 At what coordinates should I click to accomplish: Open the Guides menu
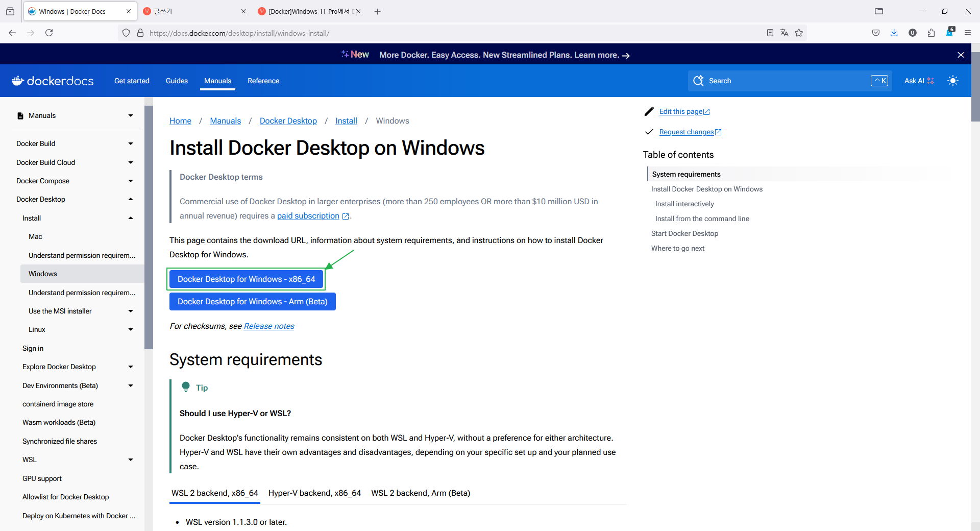point(177,81)
